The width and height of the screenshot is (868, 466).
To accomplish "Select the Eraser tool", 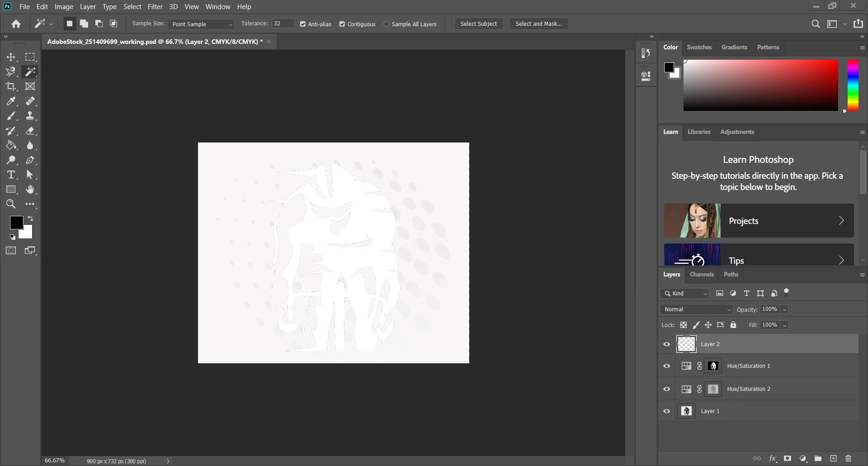I will 30,131.
